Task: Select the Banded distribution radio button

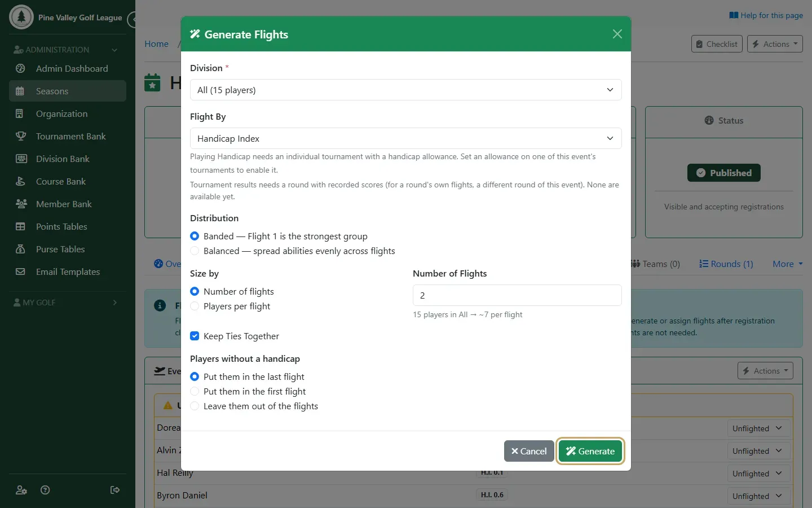Action: (195, 236)
